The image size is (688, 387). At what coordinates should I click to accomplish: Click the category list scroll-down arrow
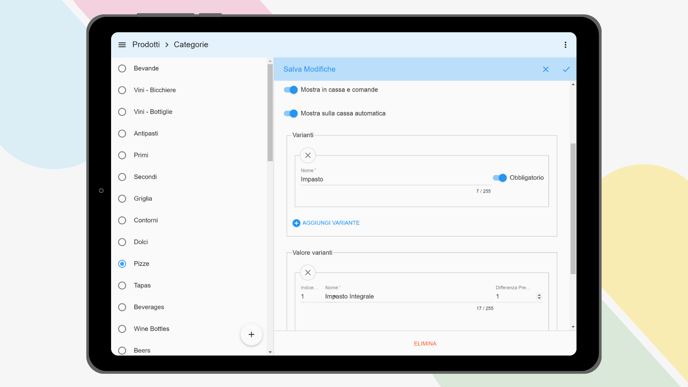point(270,352)
